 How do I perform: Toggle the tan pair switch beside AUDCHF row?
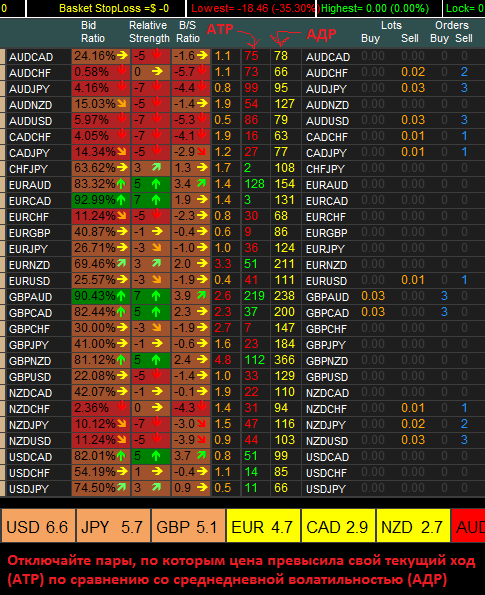tap(2, 72)
